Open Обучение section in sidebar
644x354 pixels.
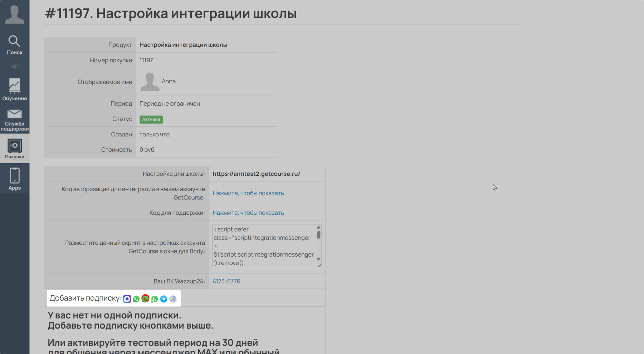(x=15, y=89)
